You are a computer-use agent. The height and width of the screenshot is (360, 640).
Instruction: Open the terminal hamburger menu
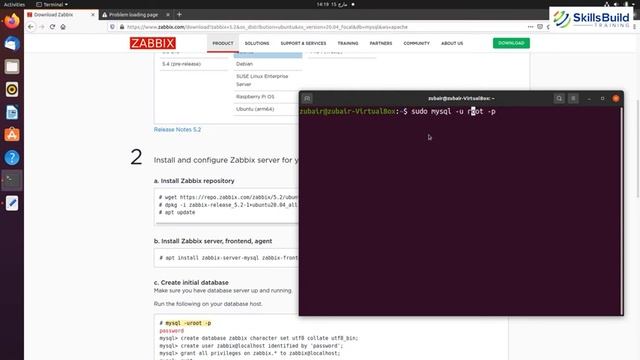(573, 98)
